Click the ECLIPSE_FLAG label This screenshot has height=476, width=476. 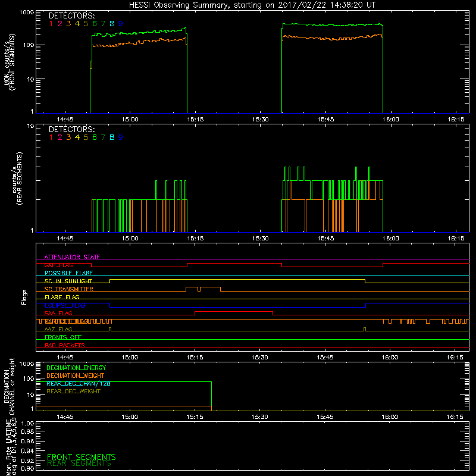(x=65, y=305)
